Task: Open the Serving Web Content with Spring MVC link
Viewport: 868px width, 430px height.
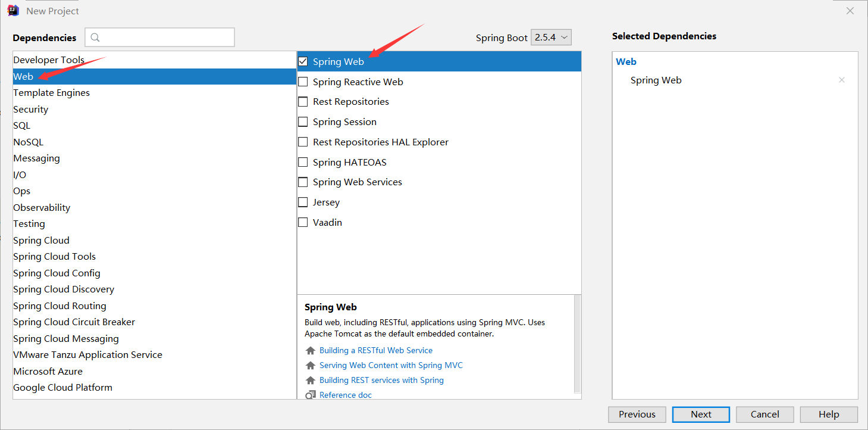Action: (x=391, y=365)
